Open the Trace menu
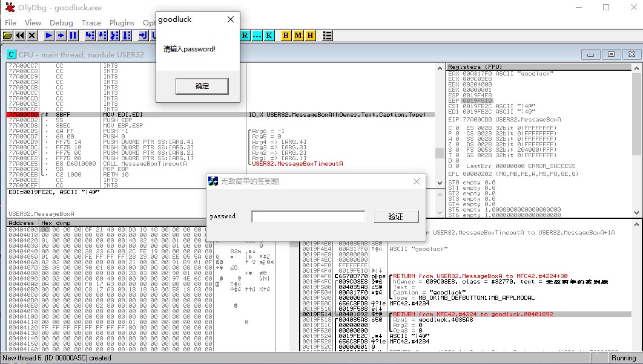643x364 pixels. [91, 22]
